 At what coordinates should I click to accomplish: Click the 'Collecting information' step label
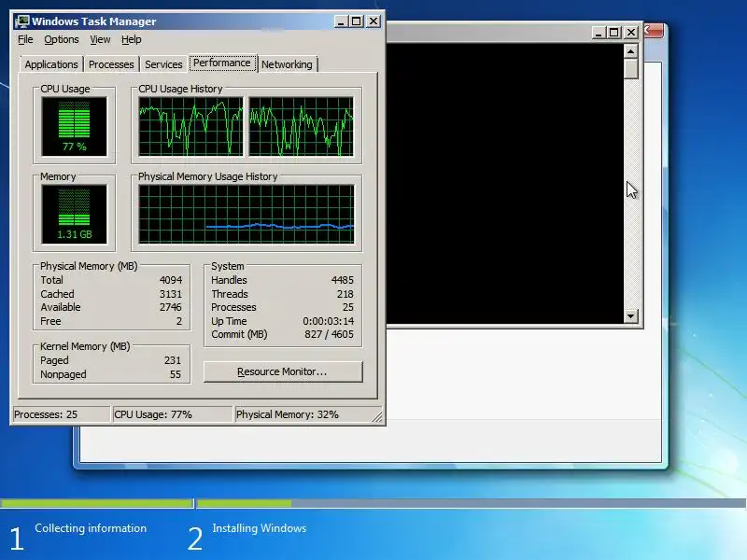[91, 528]
